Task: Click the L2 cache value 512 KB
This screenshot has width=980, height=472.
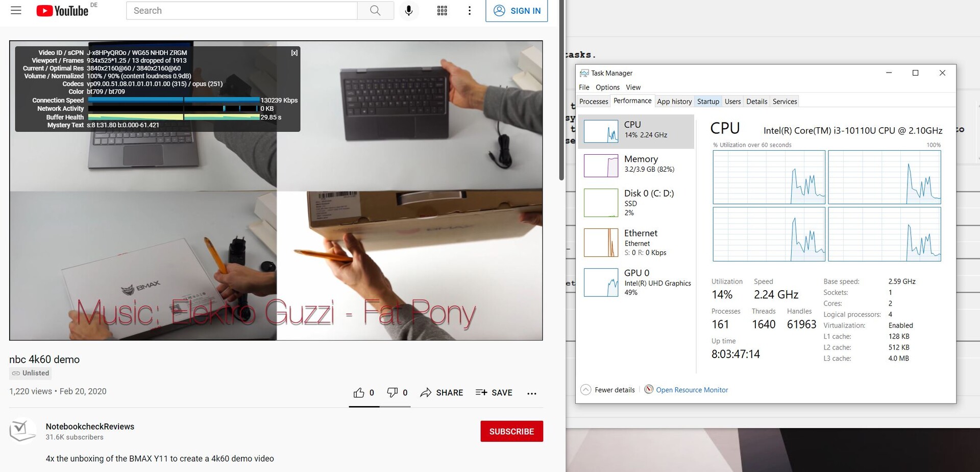Action: [899, 347]
